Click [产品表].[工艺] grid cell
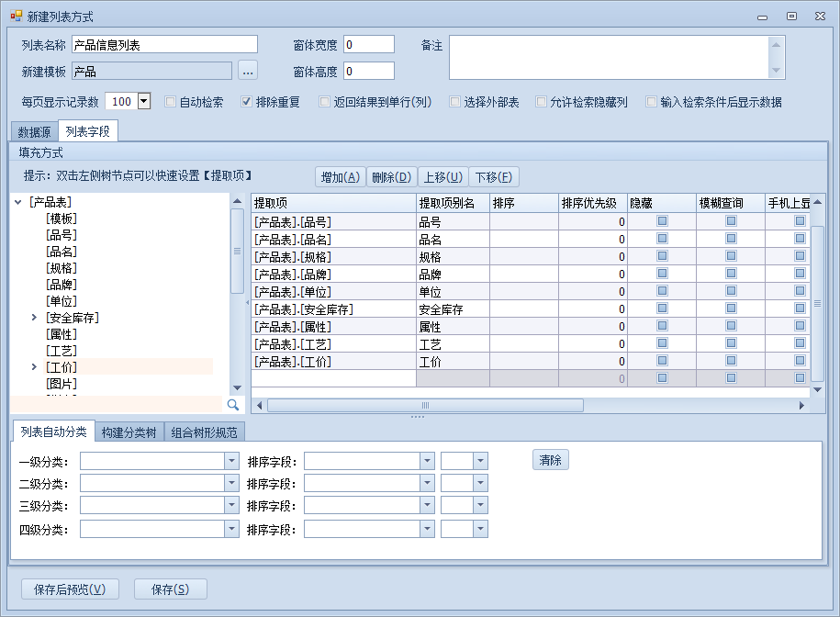Image resolution: width=840 pixels, height=617 pixels. [334, 343]
